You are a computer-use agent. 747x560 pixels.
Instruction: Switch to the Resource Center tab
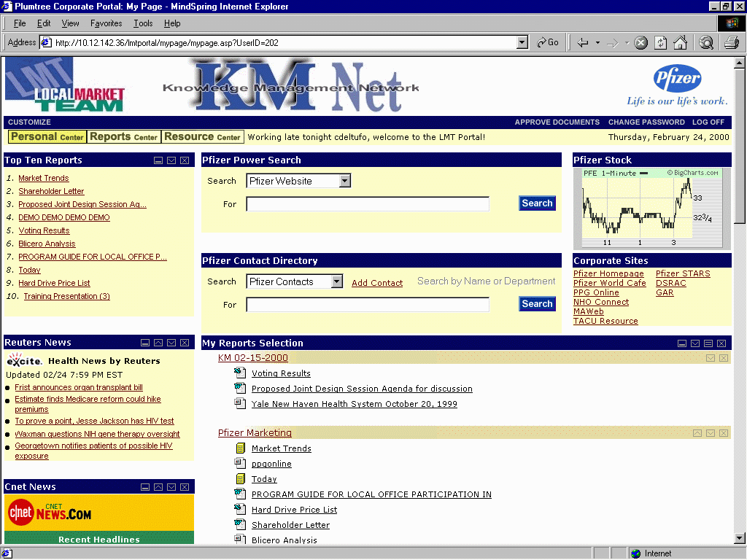[203, 136]
